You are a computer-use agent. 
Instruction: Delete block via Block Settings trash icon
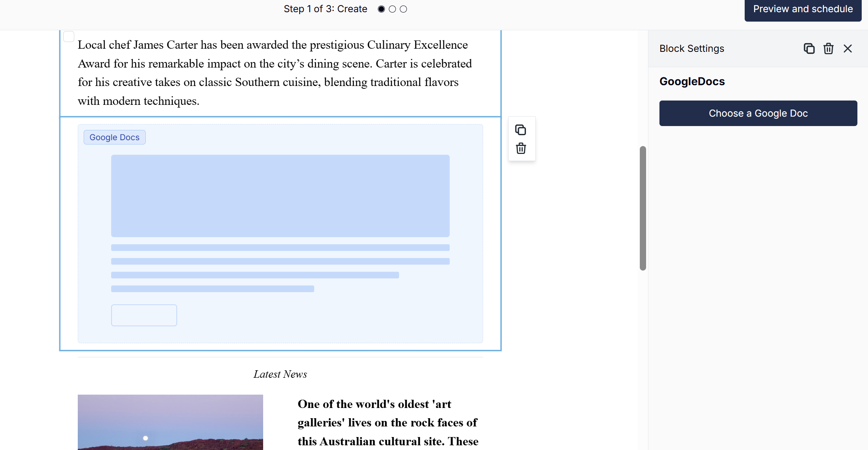(x=828, y=48)
